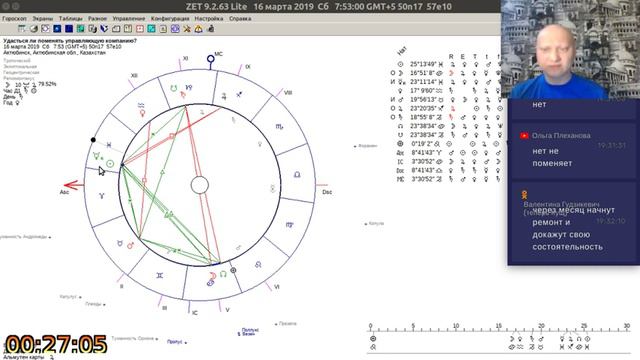640x360 pixels.
Task: Click the dark figure icon at toolbar end
Action: click(x=211, y=29)
